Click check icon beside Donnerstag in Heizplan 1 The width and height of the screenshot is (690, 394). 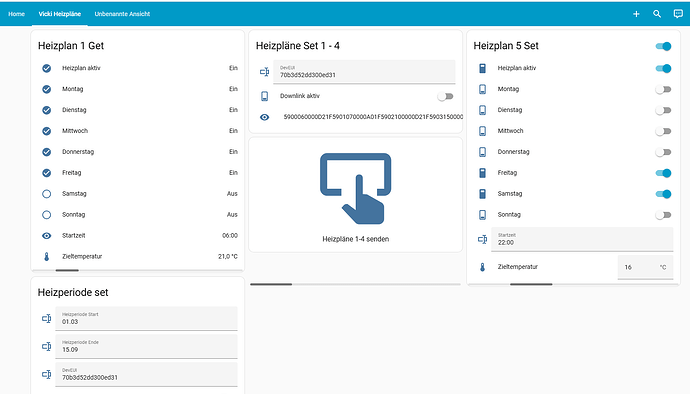click(47, 152)
